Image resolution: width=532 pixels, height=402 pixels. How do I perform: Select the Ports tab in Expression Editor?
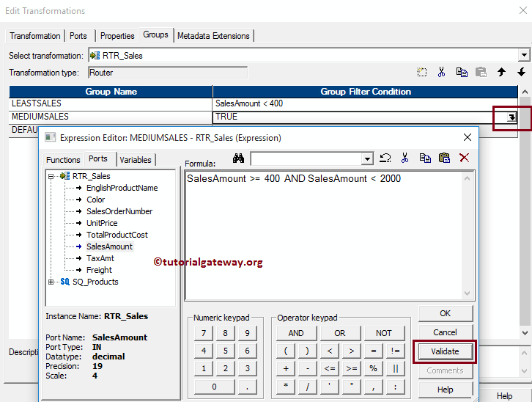coord(98,158)
